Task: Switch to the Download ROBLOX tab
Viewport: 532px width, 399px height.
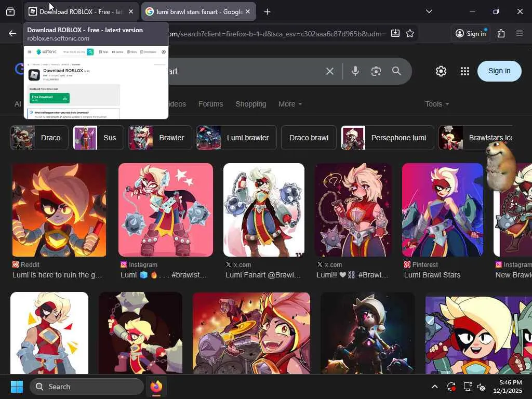Action: pos(82,12)
